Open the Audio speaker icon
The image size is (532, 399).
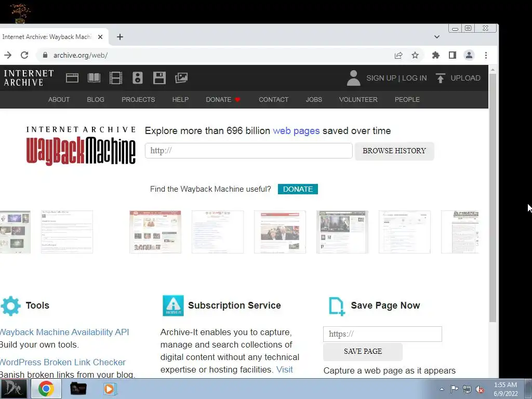137,78
